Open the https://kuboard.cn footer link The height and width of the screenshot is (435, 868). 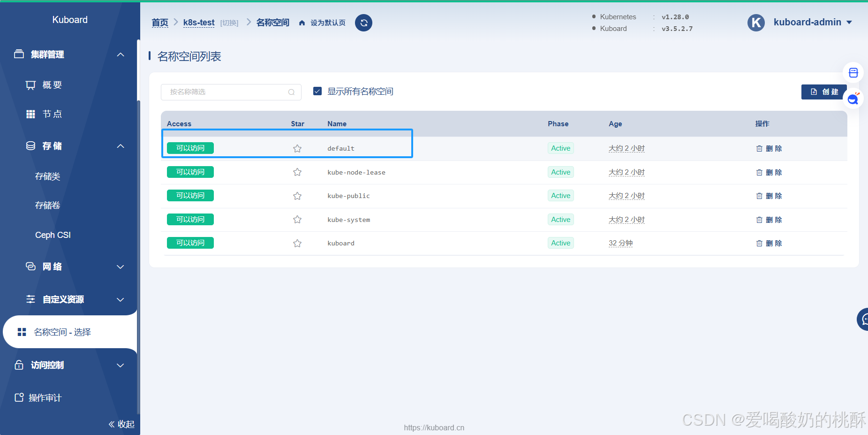click(x=434, y=427)
